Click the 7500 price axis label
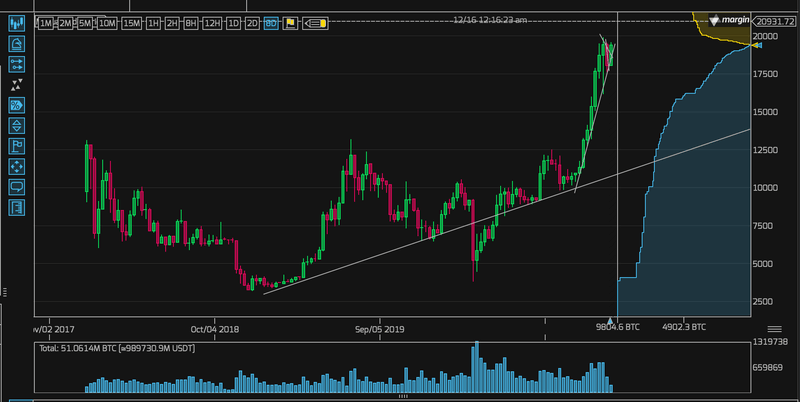 [765, 226]
